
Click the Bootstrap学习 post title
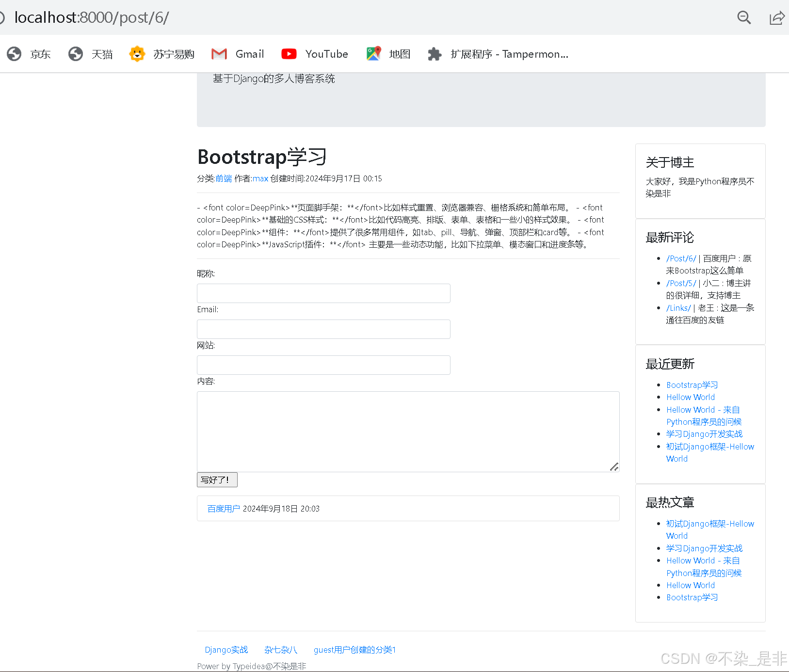pos(262,157)
